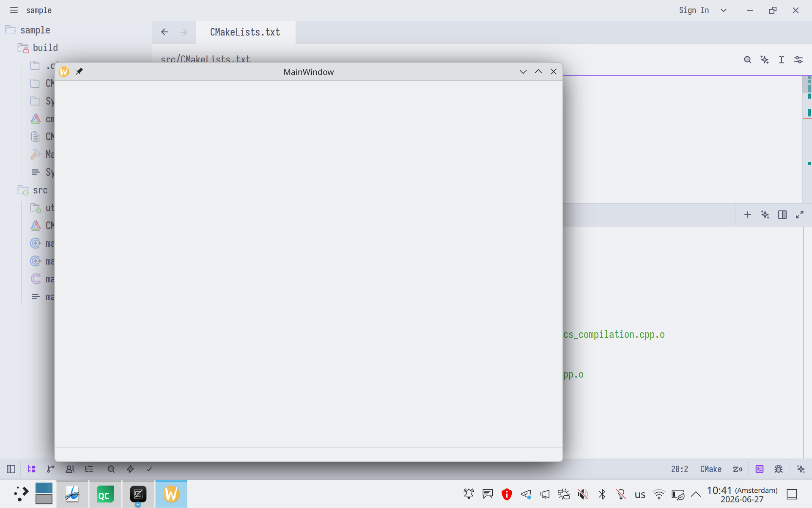Switch virtual desktop using the pager
812x508 pixels.
[44, 494]
